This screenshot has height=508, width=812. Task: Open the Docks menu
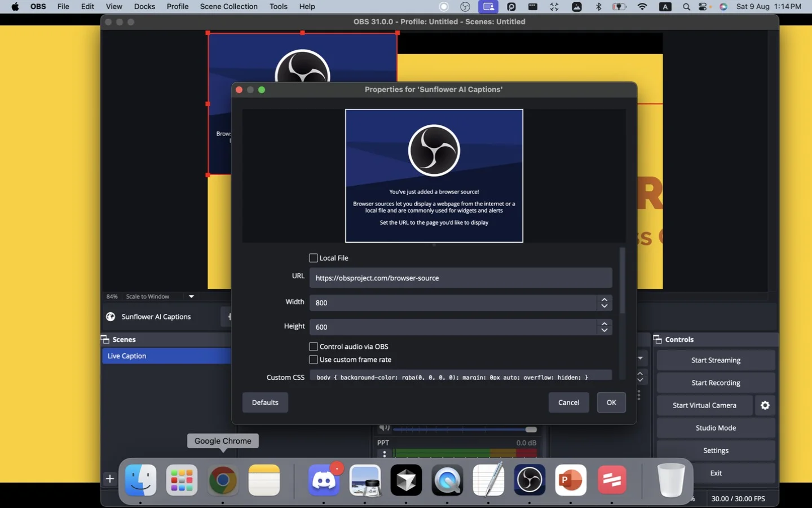pos(144,7)
